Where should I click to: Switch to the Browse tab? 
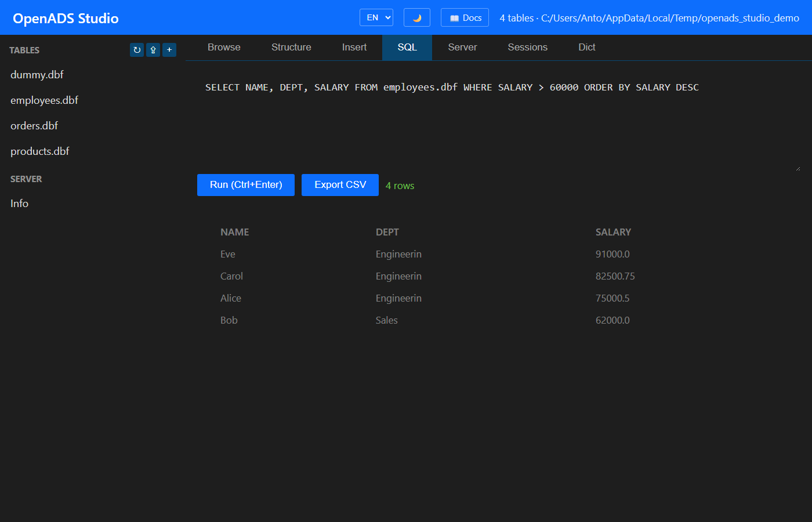[224, 48]
